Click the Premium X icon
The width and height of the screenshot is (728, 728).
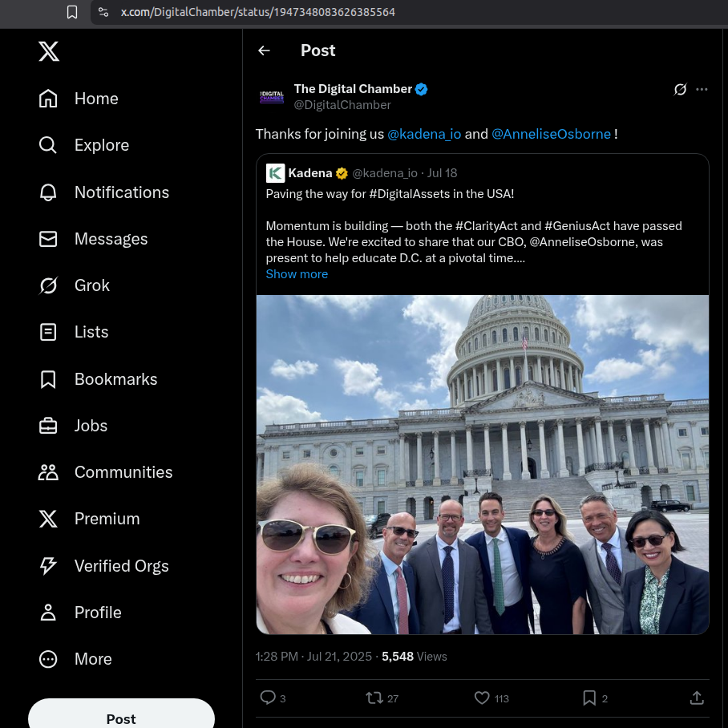click(48, 519)
